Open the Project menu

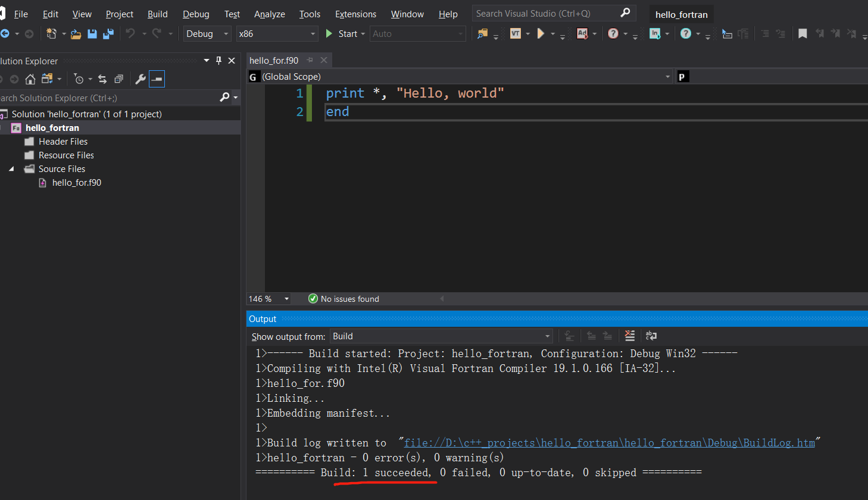click(x=120, y=14)
